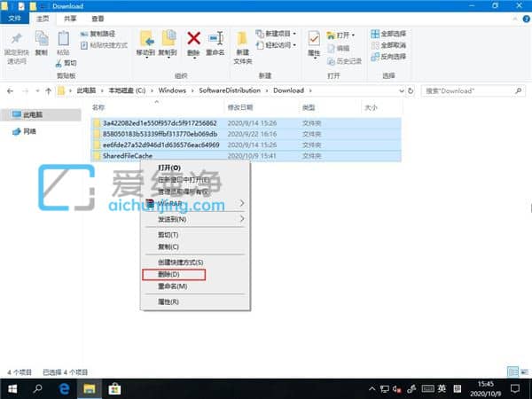532x399 pixels.
Task: Open the recent locations dropdown arrow
Action: (x=37, y=91)
